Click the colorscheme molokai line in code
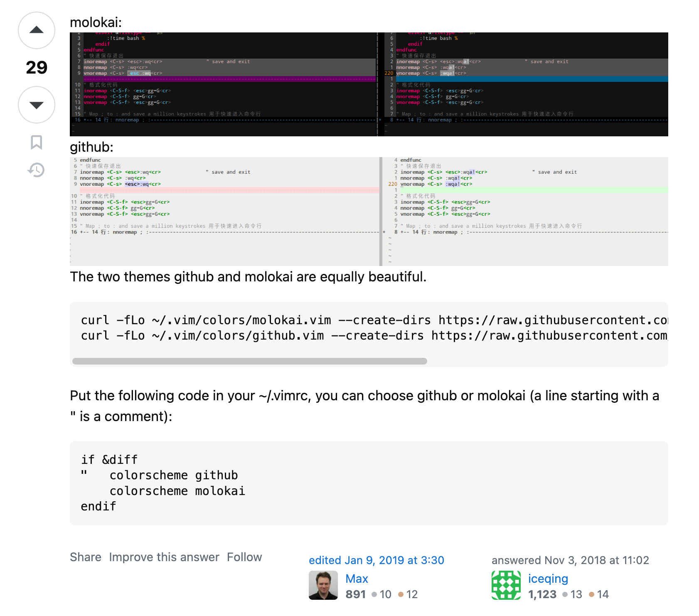This screenshot has width=699, height=616. tap(177, 491)
